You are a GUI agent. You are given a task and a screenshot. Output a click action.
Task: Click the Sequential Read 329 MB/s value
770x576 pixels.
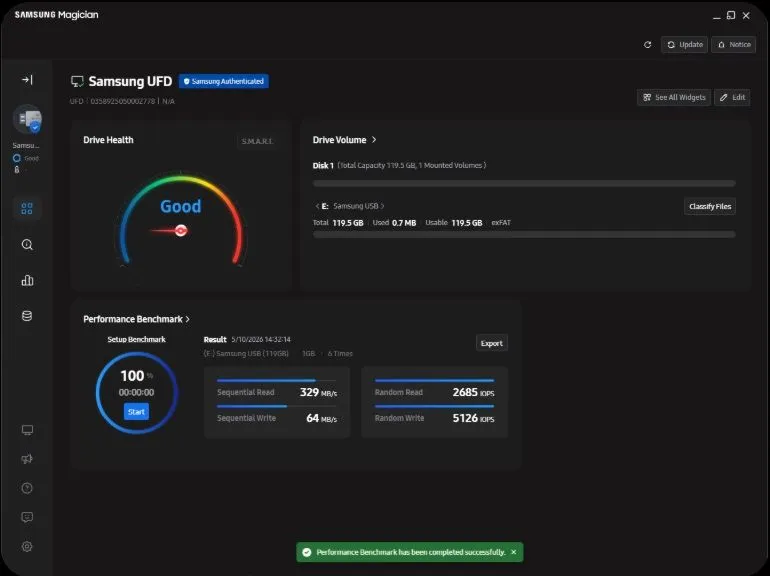pos(318,392)
